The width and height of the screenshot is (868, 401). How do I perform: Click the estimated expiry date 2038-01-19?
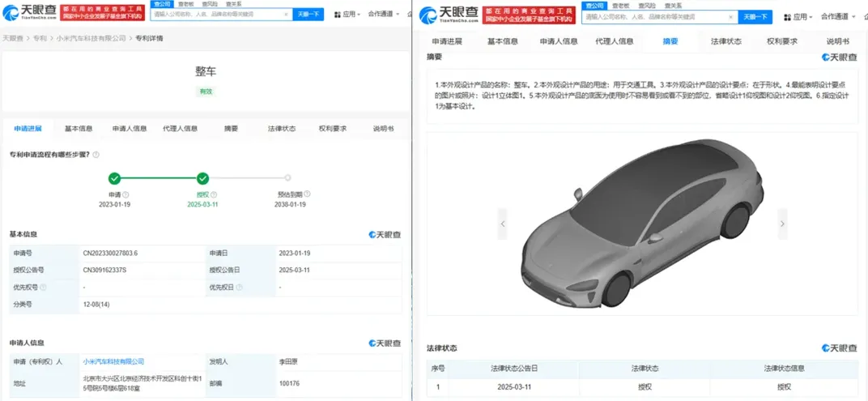pyautogui.click(x=290, y=204)
